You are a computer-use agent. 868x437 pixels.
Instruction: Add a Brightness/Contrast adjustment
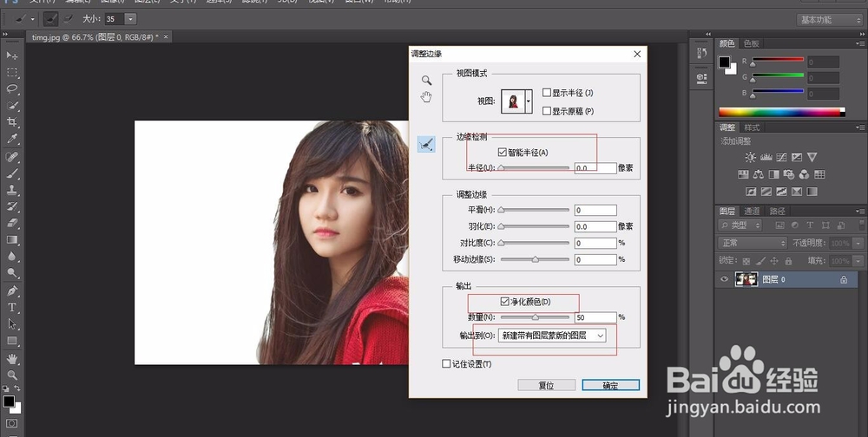750,158
